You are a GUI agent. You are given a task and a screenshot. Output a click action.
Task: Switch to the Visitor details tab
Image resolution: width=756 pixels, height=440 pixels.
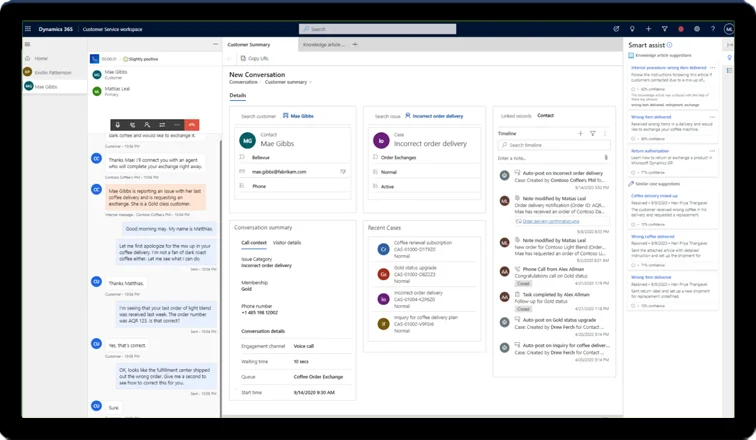(x=287, y=243)
